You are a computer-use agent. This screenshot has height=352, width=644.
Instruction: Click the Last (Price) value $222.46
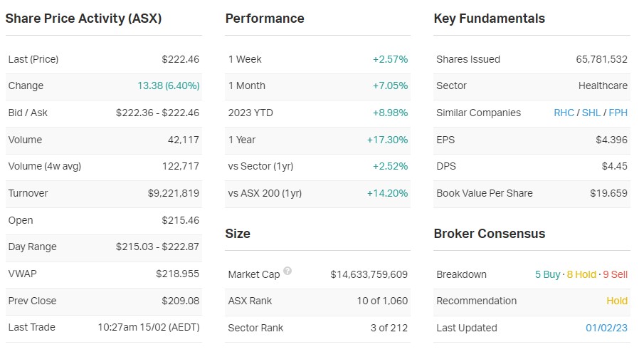coord(181,59)
